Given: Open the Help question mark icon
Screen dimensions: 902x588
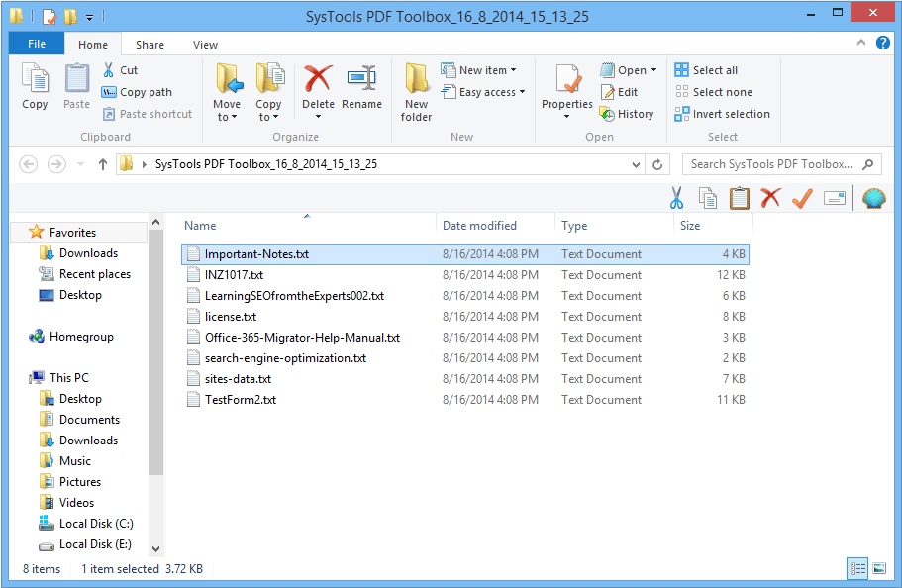Looking at the screenshot, I should coord(883,43).
